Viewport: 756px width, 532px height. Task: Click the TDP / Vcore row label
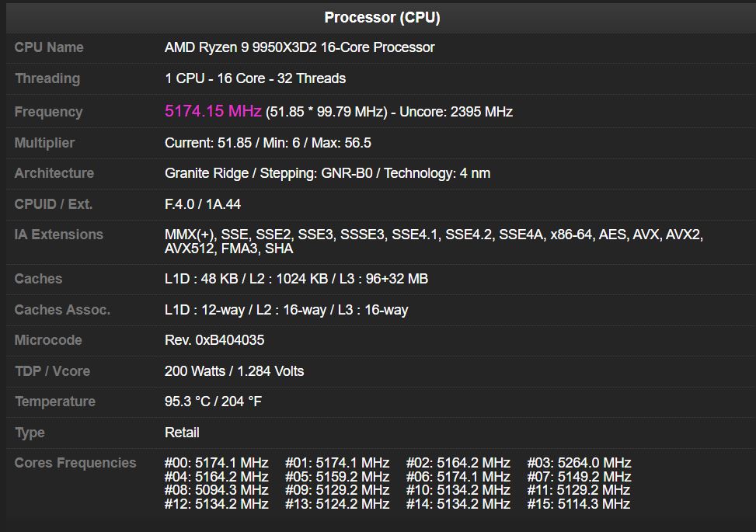pyautogui.click(x=48, y=370)
